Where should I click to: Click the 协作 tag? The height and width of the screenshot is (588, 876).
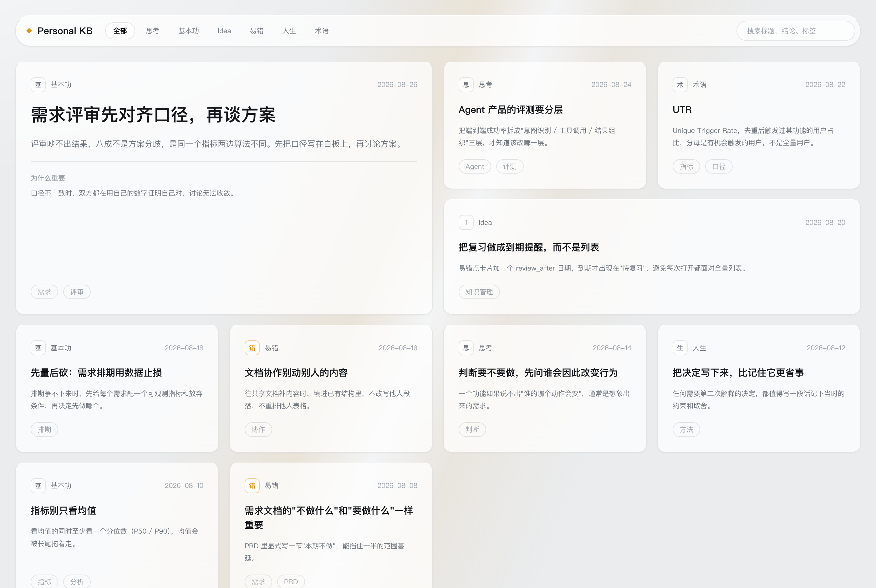pos(258,429)
